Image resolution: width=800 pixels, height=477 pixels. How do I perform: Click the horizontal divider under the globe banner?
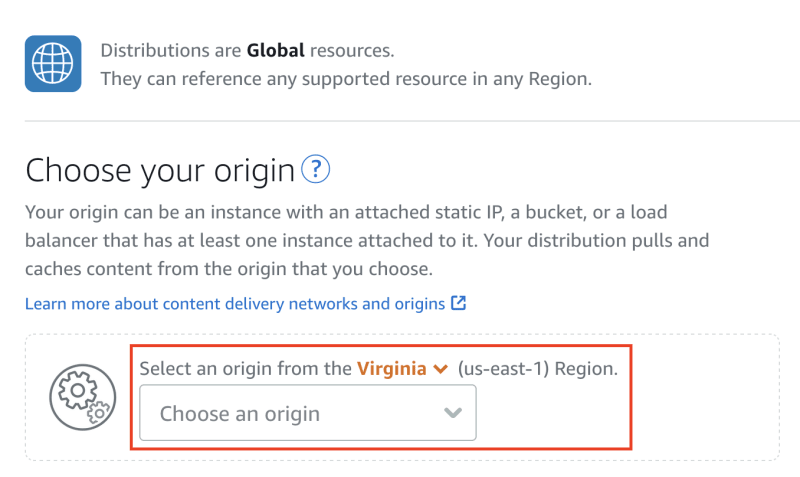412,121
